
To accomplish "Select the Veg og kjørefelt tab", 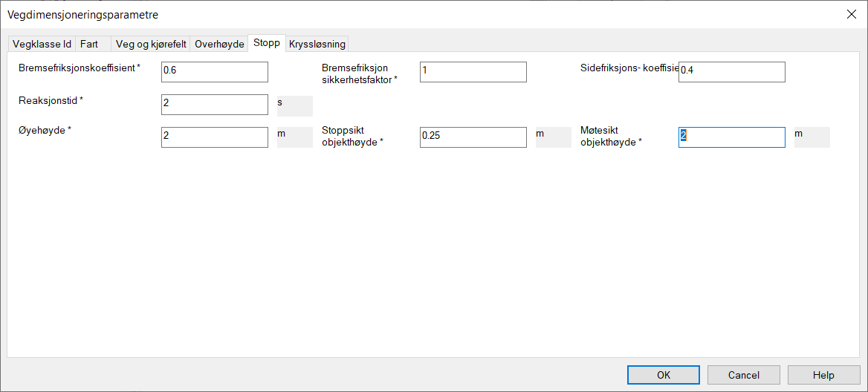I will (151, 44).
